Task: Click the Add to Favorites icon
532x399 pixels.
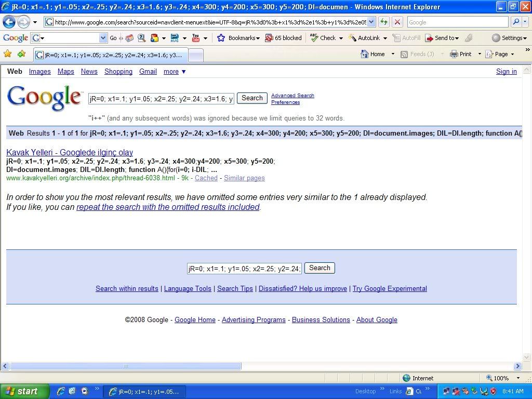Action: tap(21, 54)
